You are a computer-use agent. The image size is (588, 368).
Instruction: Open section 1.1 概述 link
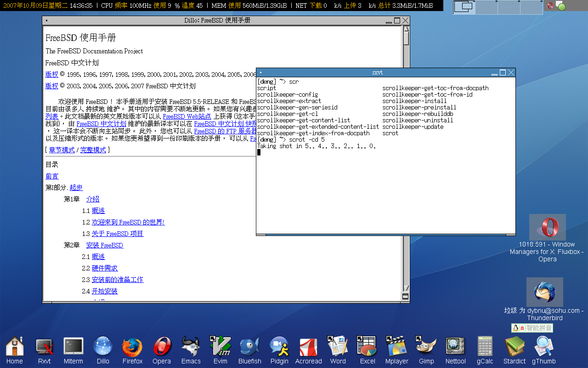point(98,211)
